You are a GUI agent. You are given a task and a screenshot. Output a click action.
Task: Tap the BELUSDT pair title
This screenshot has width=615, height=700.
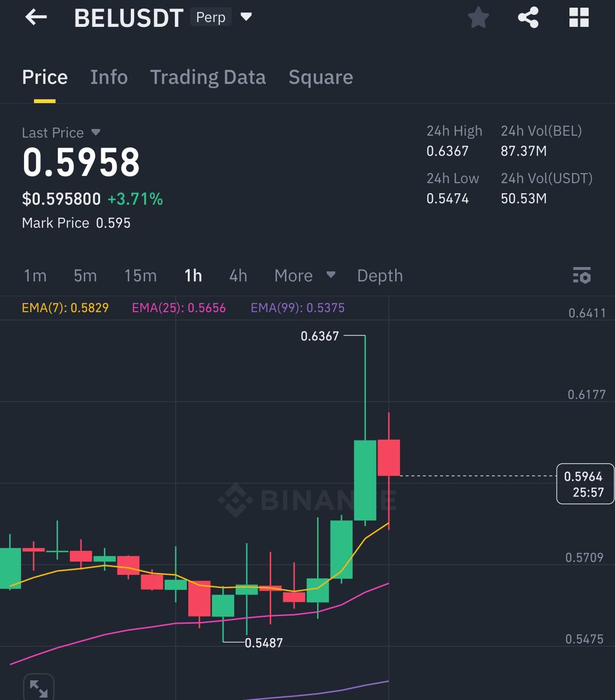click(128, 18)
